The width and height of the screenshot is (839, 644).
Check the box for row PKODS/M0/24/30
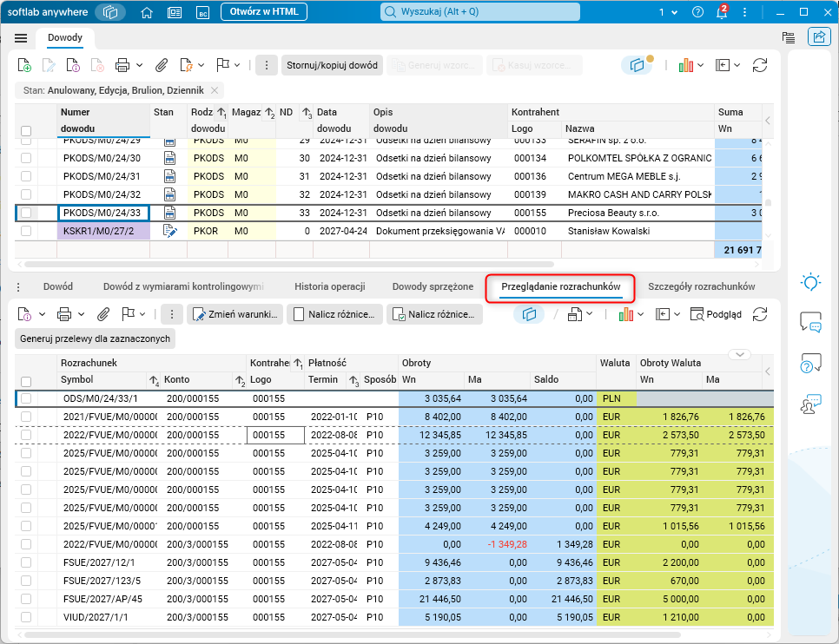(x=26, y=158)
